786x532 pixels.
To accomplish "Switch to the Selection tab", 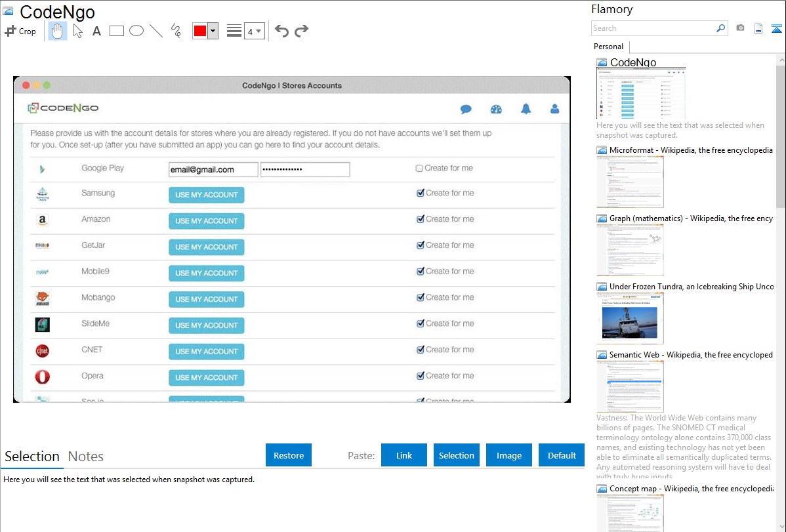I will (x=32, y=457).
